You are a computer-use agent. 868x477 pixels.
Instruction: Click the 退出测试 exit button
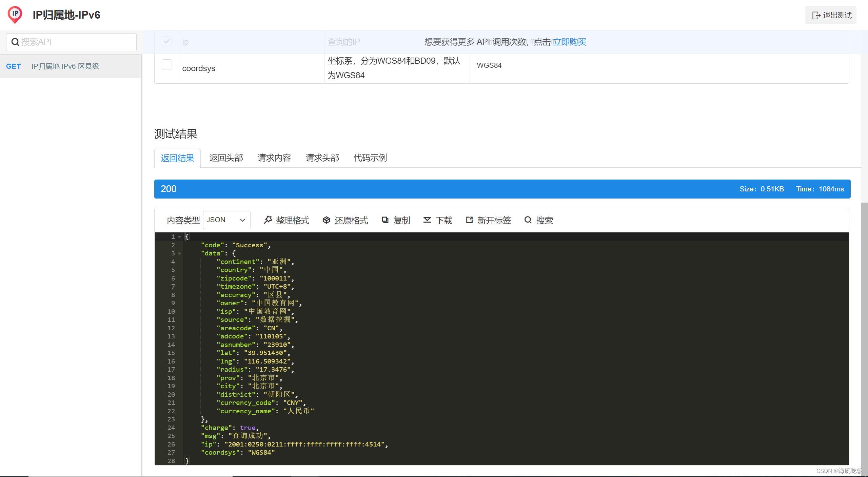pos(830,15)
